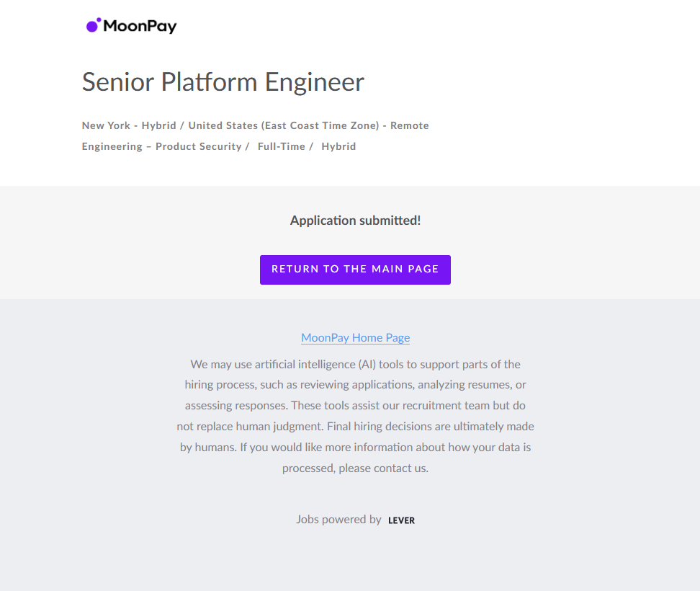The width and height of the screenshot is (700, 591).
Task: Click the Jobs powered by text
Action: click(338, 519)
